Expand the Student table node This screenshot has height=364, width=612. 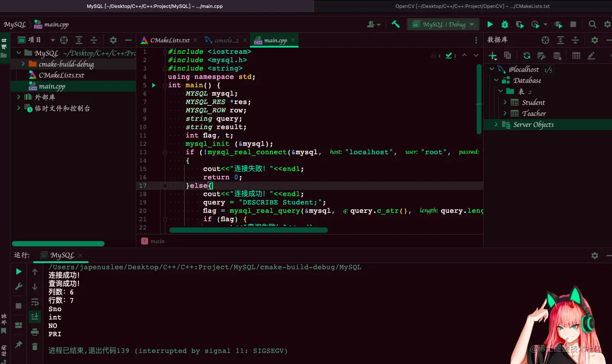coord(505,102)
